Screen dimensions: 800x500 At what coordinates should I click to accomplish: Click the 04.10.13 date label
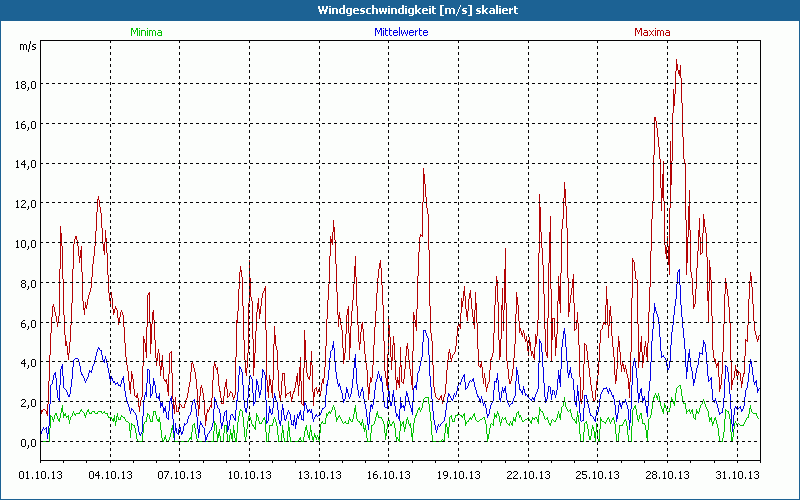coord(110,475)
